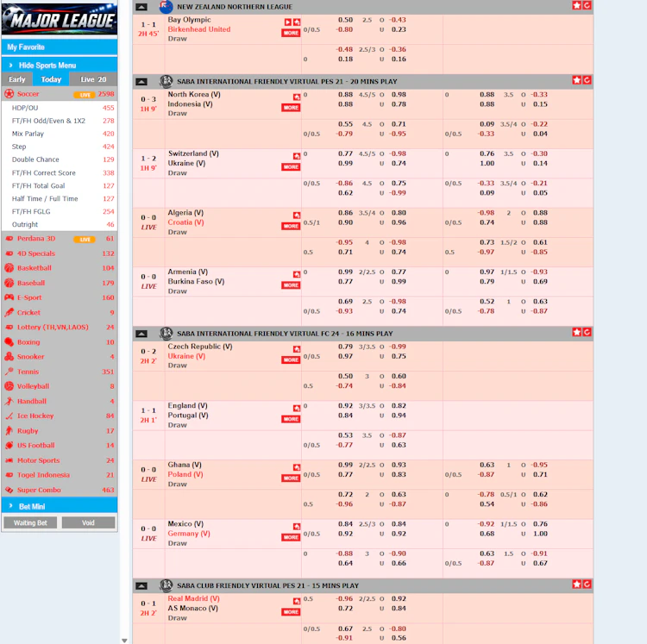The image size is (647, 644).
Task: Select Boxing glove icon
Action: (9, 341)
